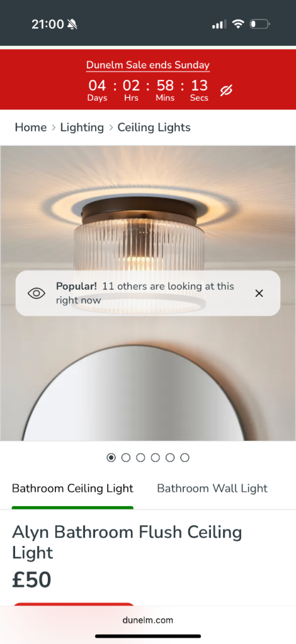Viewport: 296px width, 644px height.
Task: Hide the sale countdown with crossed-eye icon
Action: pos(226,91)
